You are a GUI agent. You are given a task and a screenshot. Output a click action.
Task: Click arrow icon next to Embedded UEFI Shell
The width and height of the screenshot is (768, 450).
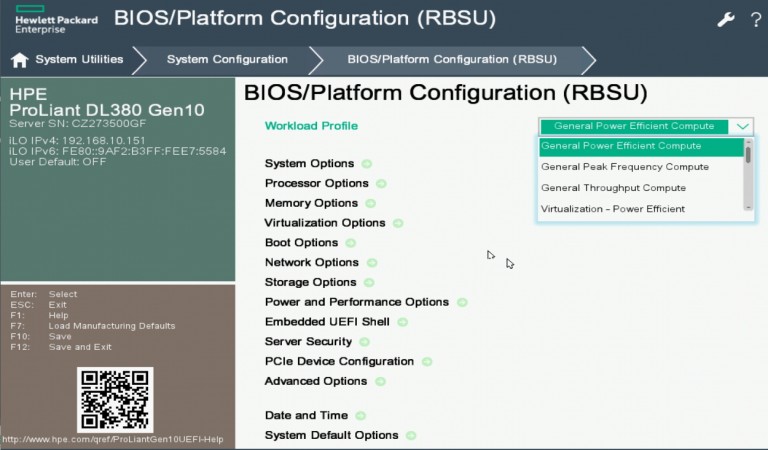tap(402, 322)
